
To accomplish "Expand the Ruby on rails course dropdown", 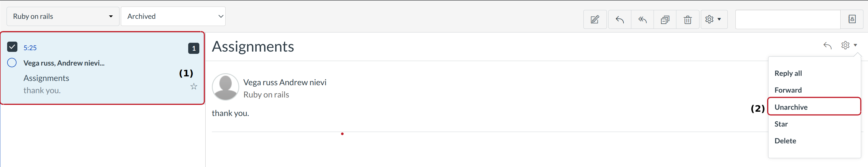I will tap(63, 17).
